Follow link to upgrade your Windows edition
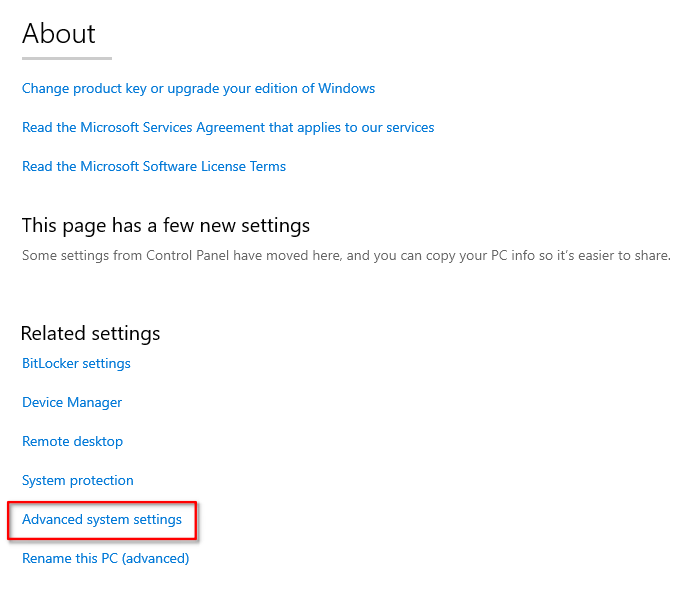This screenshot has width=696, height=595. click(x=198, y=89)
